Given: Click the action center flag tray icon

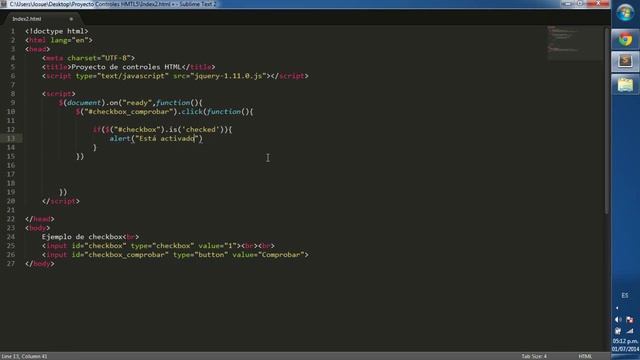Looking at the screenshot, I should [x=630, y=320].
